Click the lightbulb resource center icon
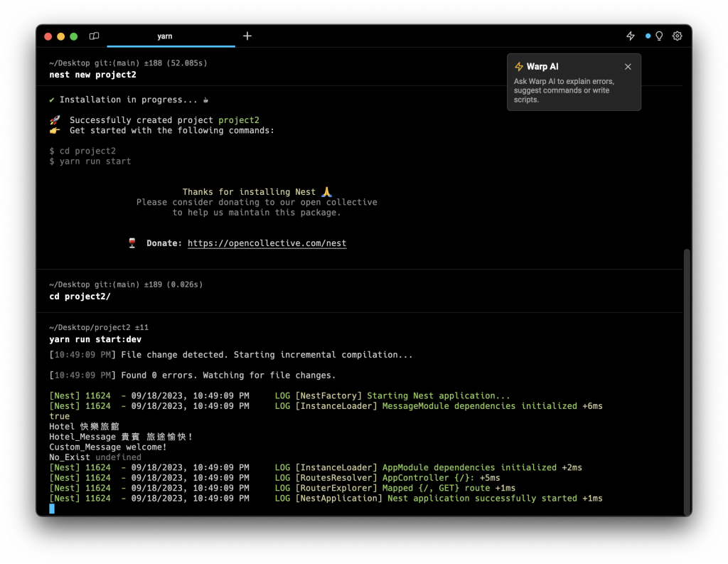This screenshot has width=728, height=564. pyautogui.click(x=659, y=36)
